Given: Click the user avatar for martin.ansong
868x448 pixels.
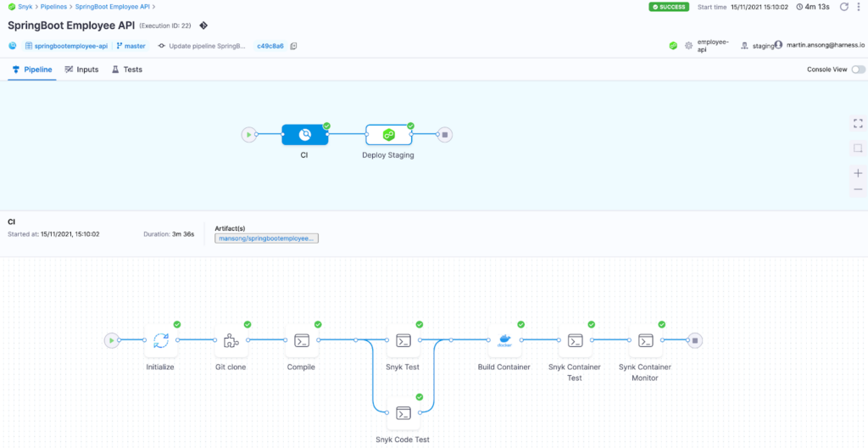Looking at the screenshot, I should click(779, 46).
